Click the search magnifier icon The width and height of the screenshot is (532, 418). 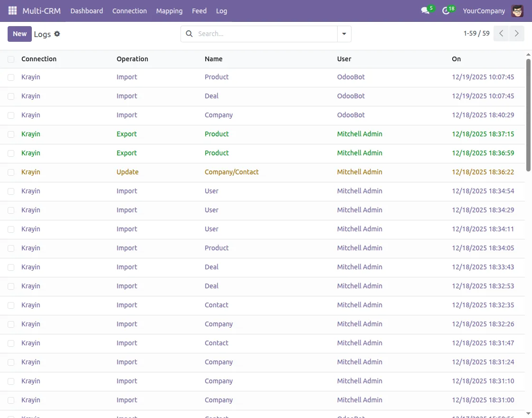point(189,34)
